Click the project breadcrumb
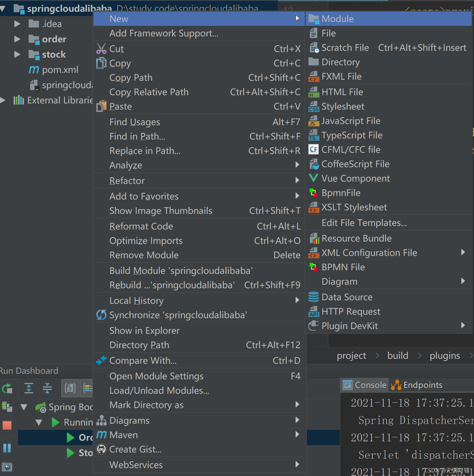The image size is (474, 476). (351, 356)
